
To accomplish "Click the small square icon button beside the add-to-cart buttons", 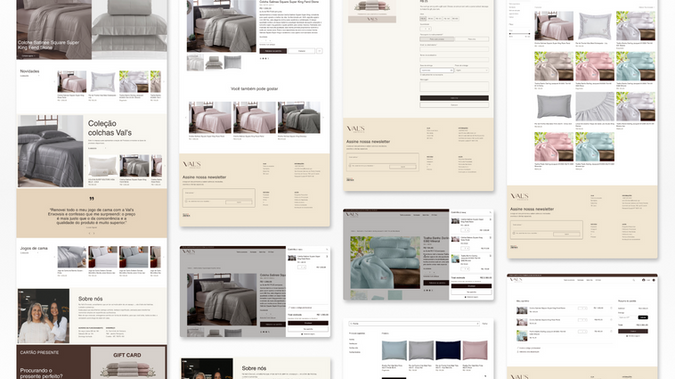I will (x=319, y=51).
